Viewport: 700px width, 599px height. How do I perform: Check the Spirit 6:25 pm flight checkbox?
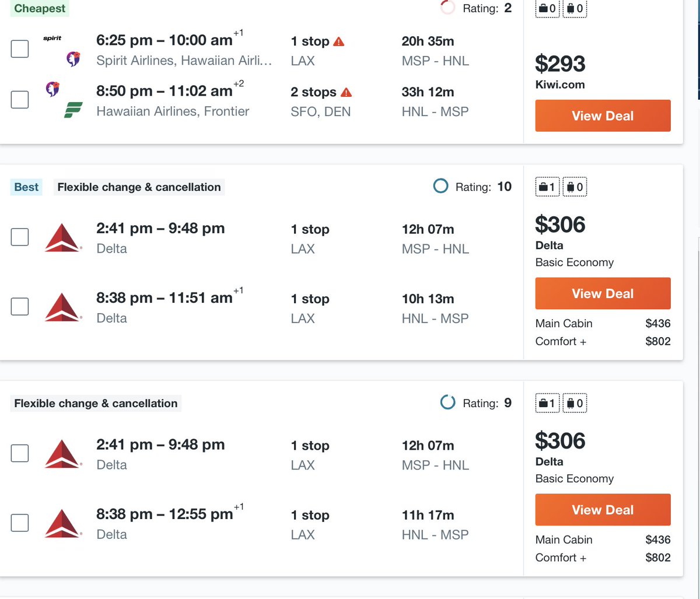(x=20, y=49)
